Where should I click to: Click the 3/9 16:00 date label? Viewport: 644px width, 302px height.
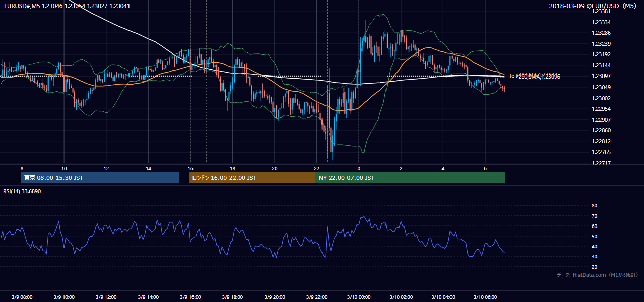(190, 297)
